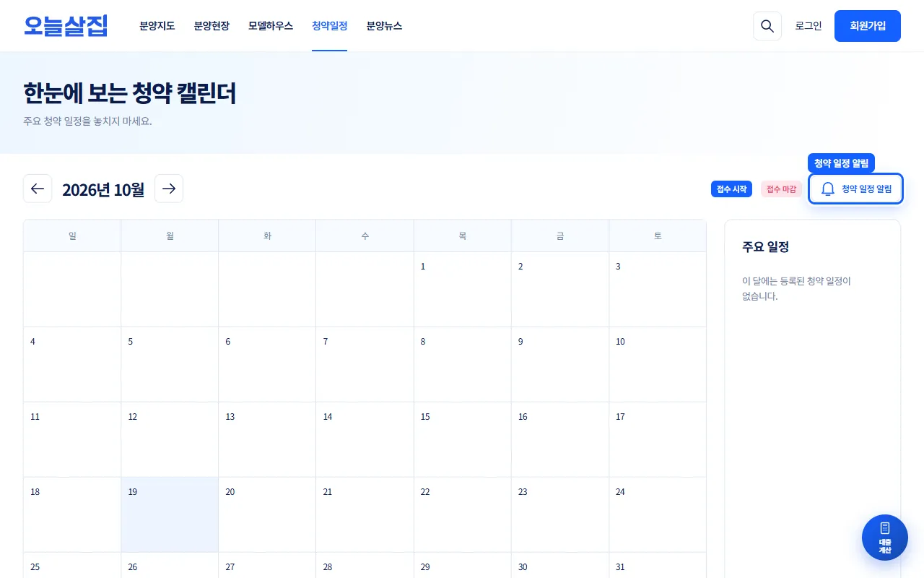Select October 2 calendar cell
This screenshot has width=924, height=578.
click(x=560, y=289)
